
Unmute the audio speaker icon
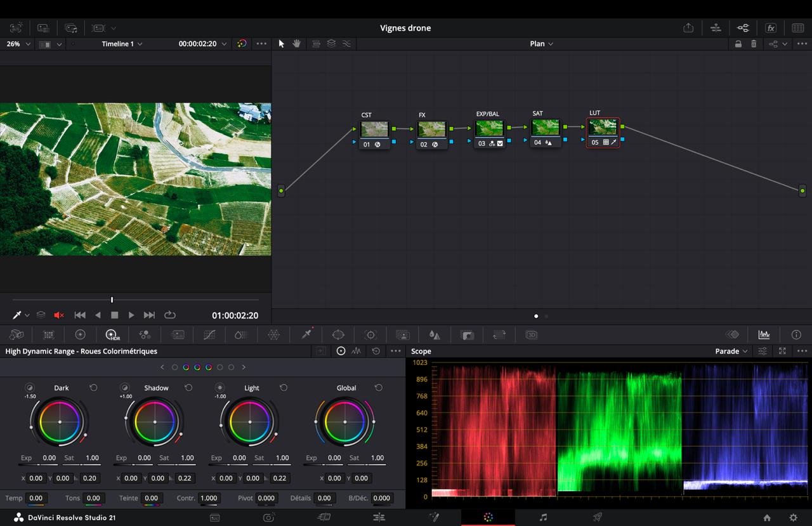pyautogui.click(x=59, y=315)
